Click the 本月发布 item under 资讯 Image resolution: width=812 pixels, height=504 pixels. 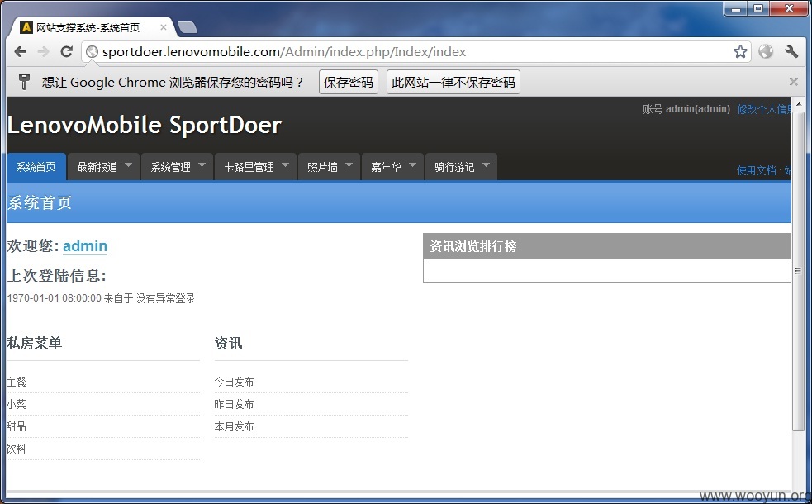pyautogui.click(x=234, y=426)
